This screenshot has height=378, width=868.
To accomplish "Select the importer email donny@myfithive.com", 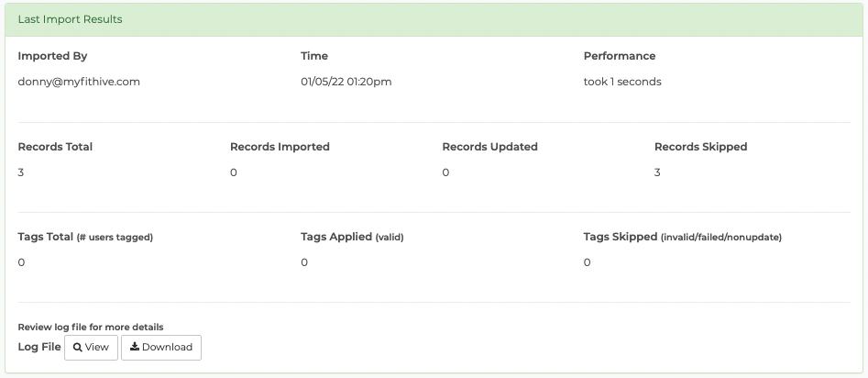I will pos(79,82).
